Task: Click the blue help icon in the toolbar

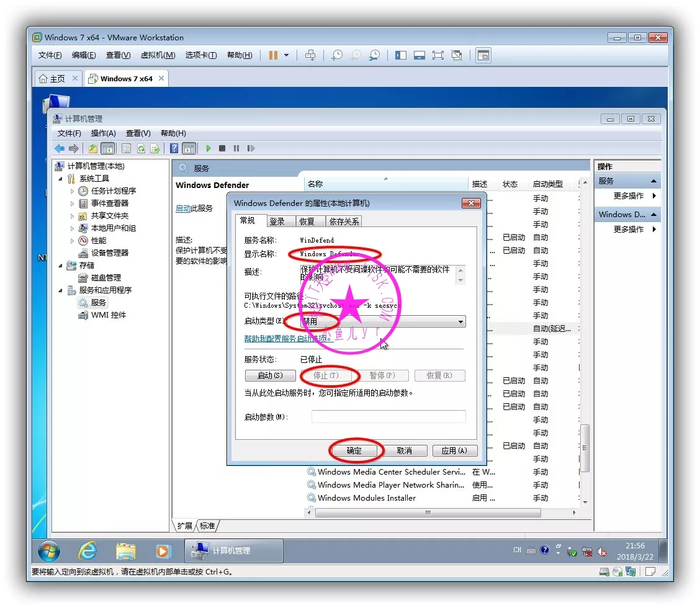Action: pos(174,148)
